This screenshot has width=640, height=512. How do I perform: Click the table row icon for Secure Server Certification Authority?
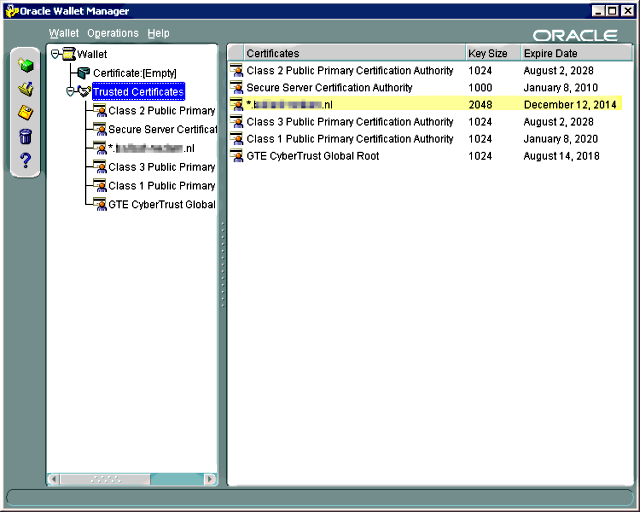pyautogui.click(x=236, y=87)
